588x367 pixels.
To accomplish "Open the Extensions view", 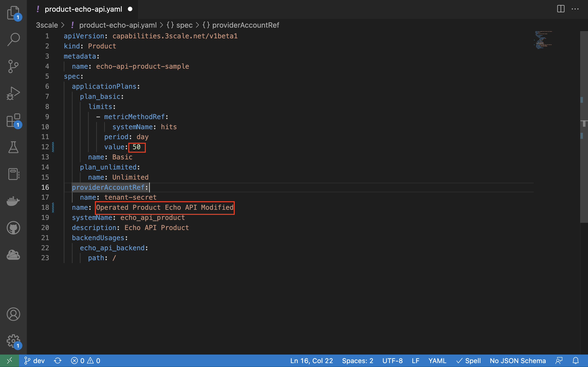I will point(13,120).
